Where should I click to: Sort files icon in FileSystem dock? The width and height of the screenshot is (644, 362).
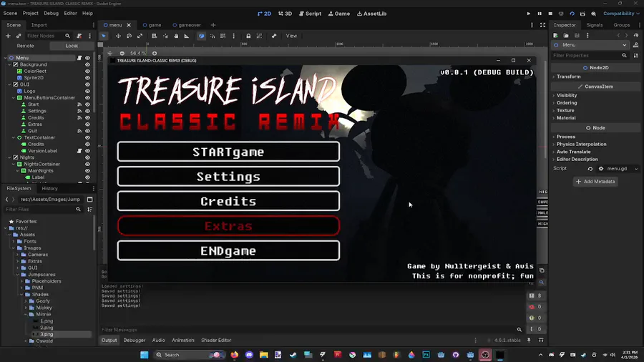(89, 210)
